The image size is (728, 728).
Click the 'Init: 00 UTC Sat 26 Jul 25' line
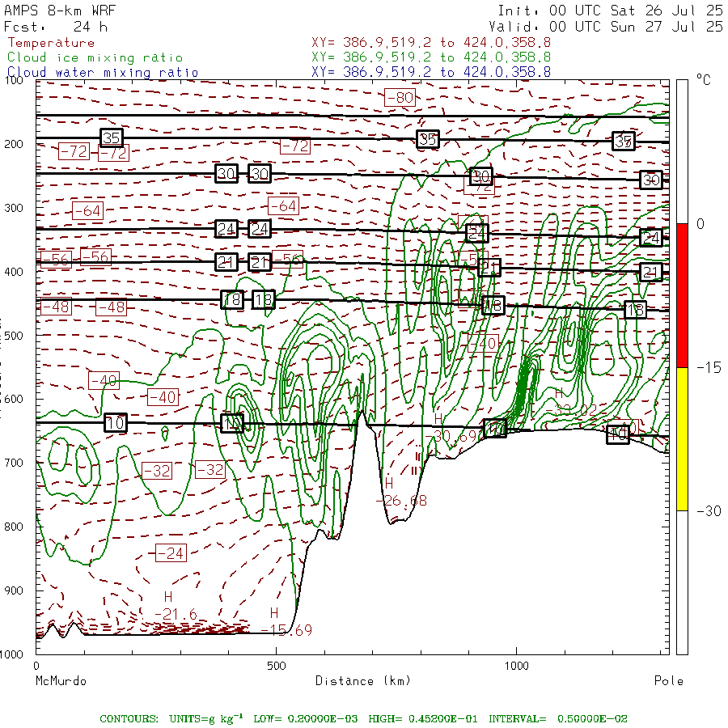coord(610,11)
